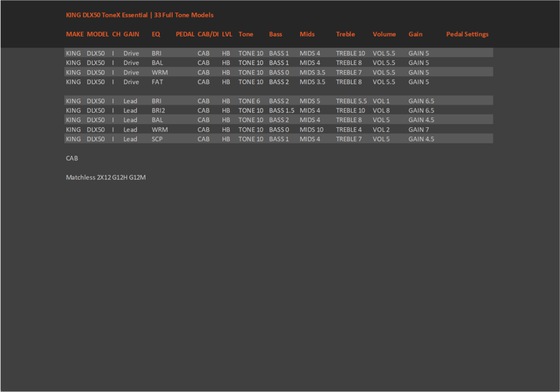Select TREBLE 8 in the Lead BAL row
The height and width of the screenshot is (392, 560).
348,120
